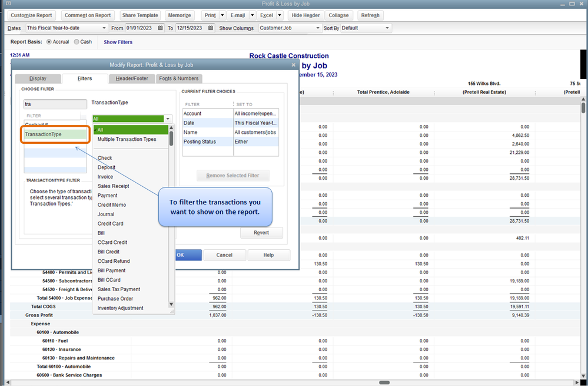This screenshot has height=386, width=588.
Task: Expand the Dates range dropdown
Action: coord(104,28)
